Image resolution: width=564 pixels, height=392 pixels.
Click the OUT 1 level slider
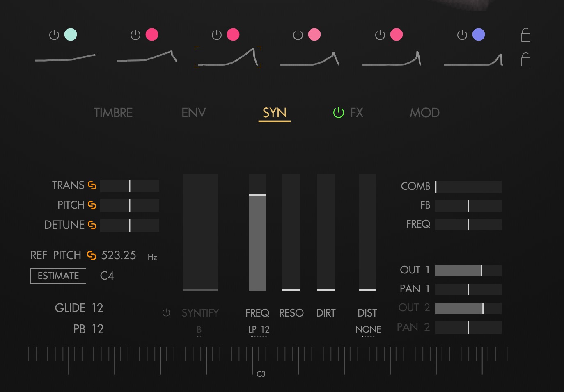coord(468,271)
